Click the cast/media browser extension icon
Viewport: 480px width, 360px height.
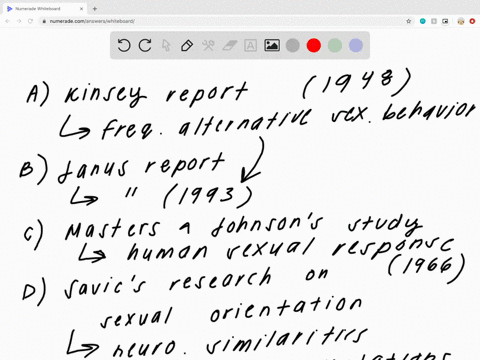(445, 21)
